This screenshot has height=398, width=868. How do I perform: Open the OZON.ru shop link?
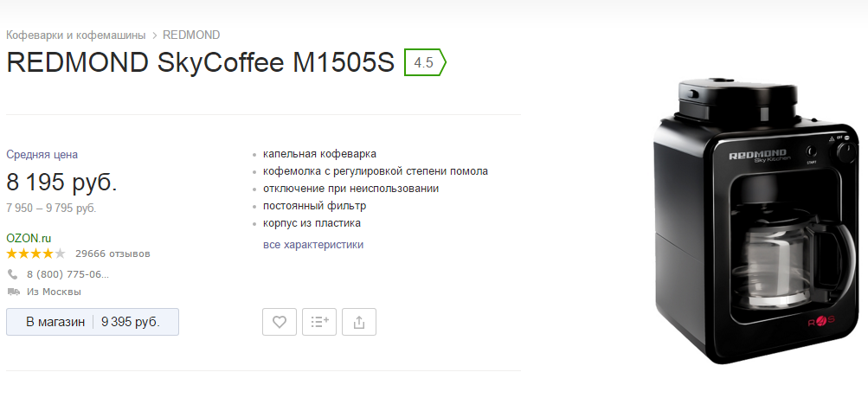click(x=29, y=238)
